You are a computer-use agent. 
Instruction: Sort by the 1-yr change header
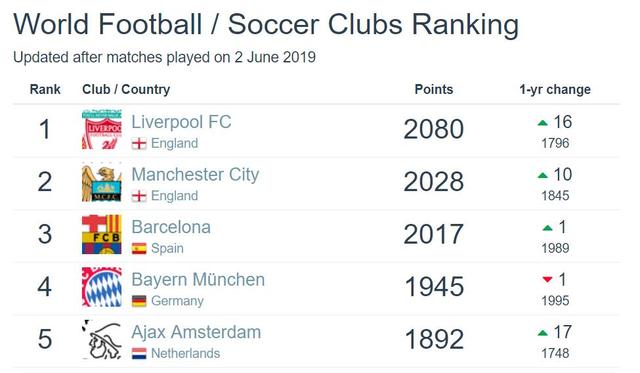[555, 90]
